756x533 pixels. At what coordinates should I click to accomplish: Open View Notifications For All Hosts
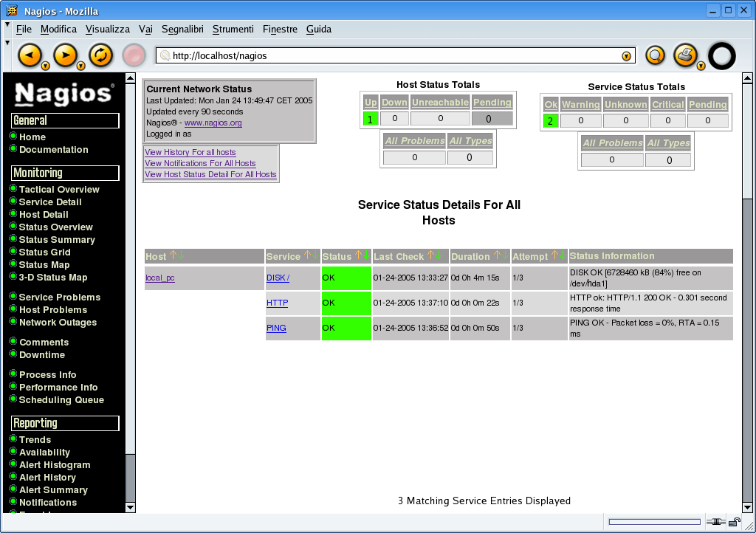(x=200, y=163)
